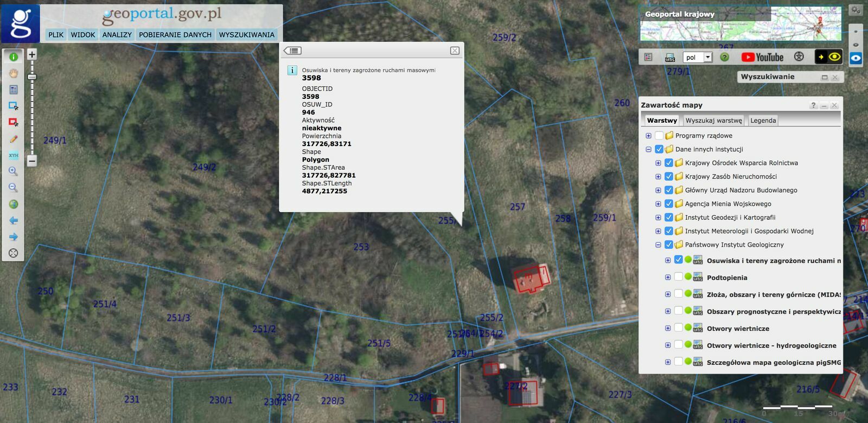Open the POBIERANIE DANYCH menu
868x423 pixels.
point(175,35)
